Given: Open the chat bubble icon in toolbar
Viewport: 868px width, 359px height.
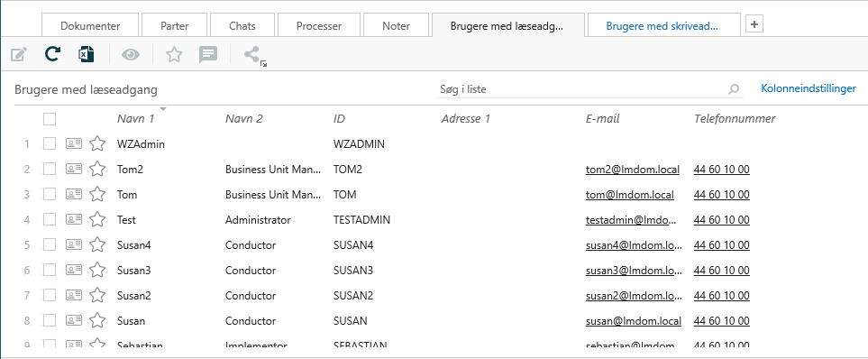Looking at the screenshot, I should (208, 54).
